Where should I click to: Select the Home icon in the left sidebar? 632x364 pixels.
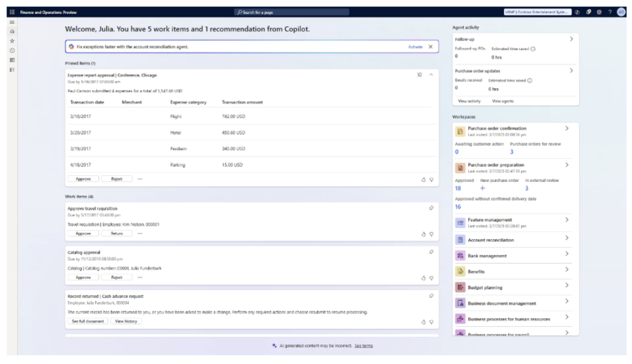(11, 31)
